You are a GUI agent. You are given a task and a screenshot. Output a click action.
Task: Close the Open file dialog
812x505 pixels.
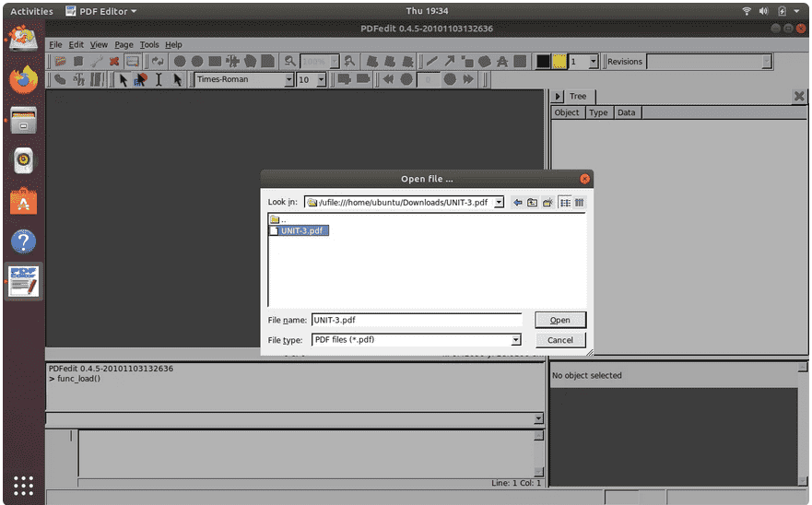[584, 179]
